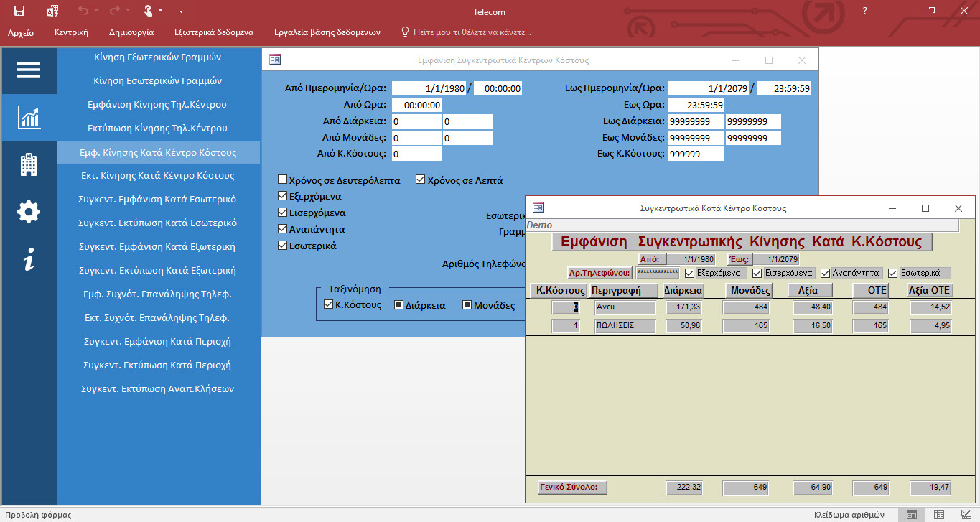The image size is (980, 522).
Task: Click the Έως Κ.Κόστους input field
Action: (x=696, y=154)
